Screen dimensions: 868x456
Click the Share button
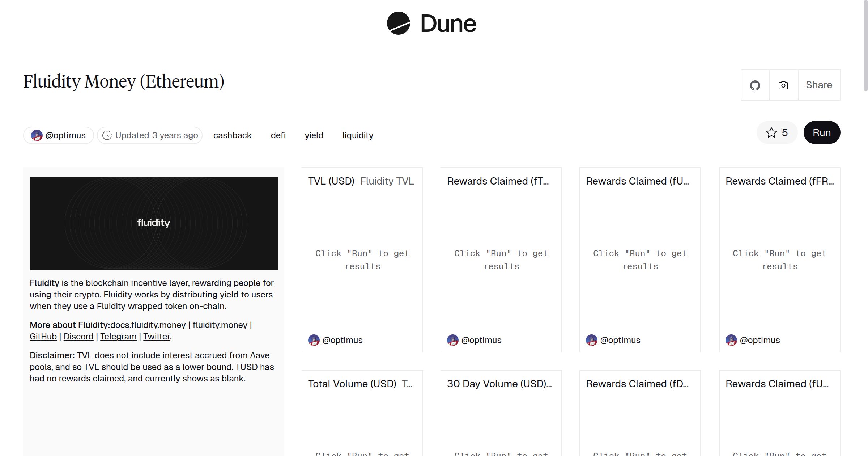[x=819, y=85]
